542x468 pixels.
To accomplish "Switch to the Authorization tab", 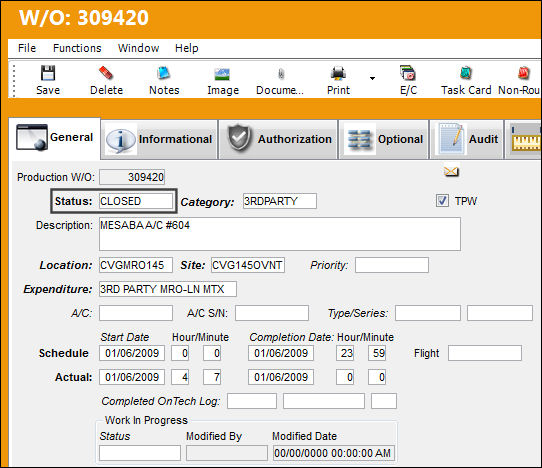I will (279, 139).
